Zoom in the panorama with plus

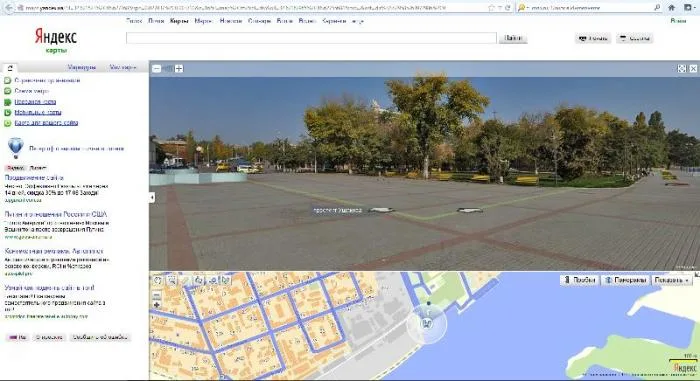pos(179,68)
